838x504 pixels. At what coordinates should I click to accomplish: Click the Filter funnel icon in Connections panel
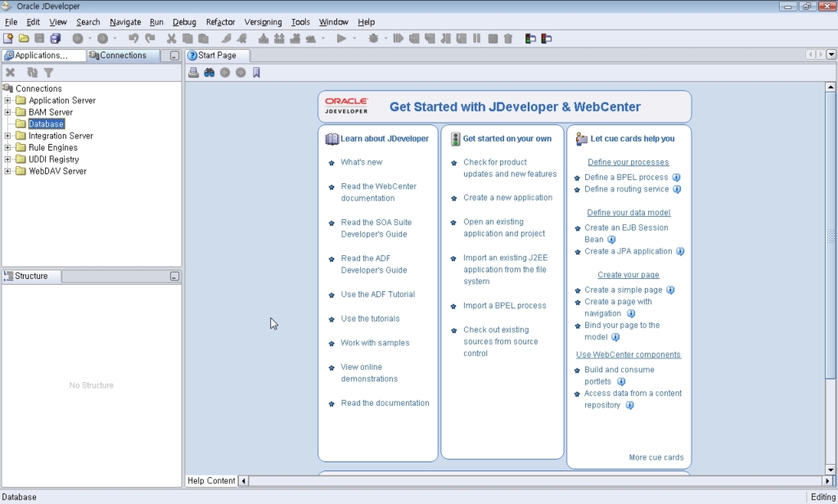(48, 73)
